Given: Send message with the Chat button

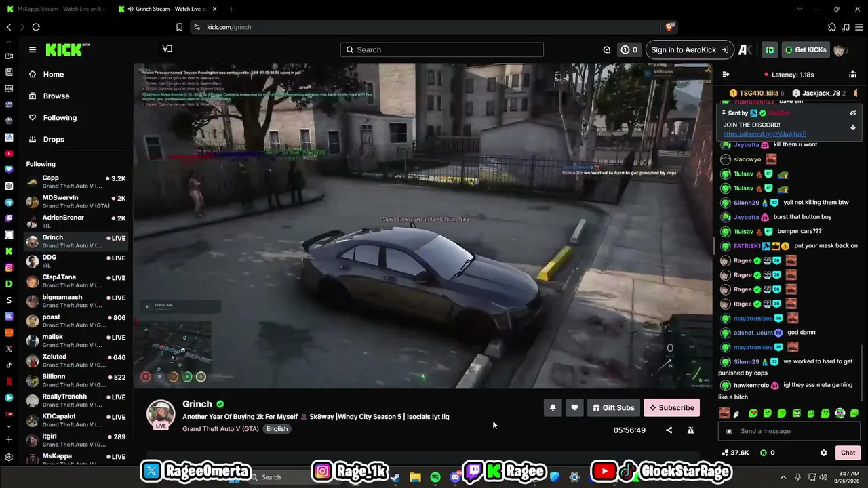Looking at the screenshot, I should [848, 453].
